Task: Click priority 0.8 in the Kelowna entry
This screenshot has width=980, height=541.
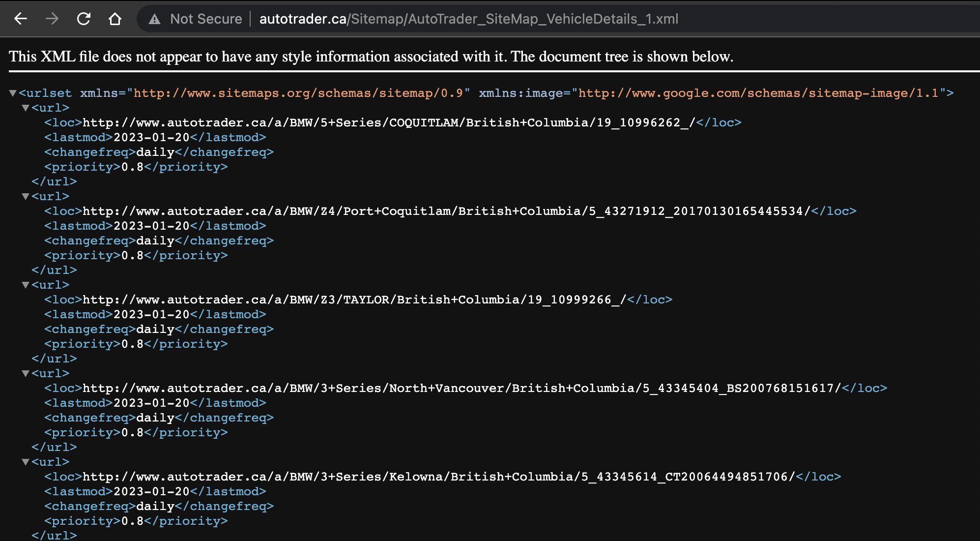Action: pyautogui.click(x=132, y=521)
